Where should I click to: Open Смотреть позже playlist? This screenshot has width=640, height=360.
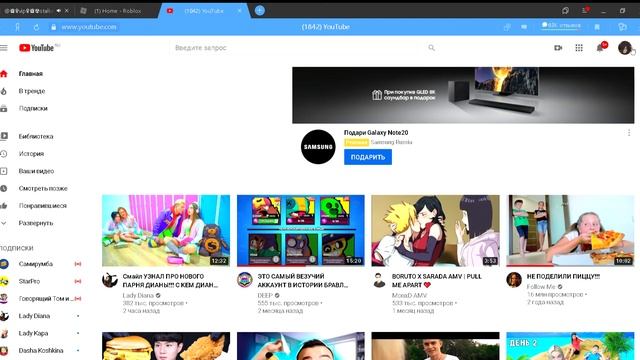coord(43,189)
